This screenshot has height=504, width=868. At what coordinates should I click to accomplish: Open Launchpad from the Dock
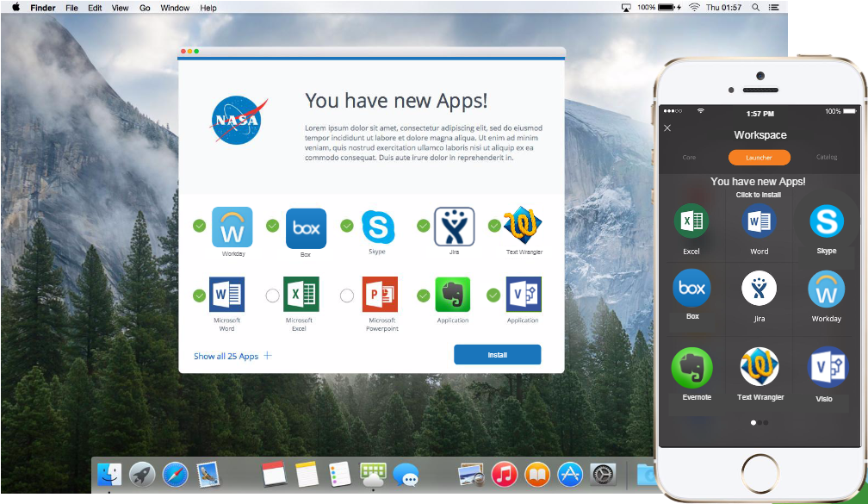click(x=142, y=475)
